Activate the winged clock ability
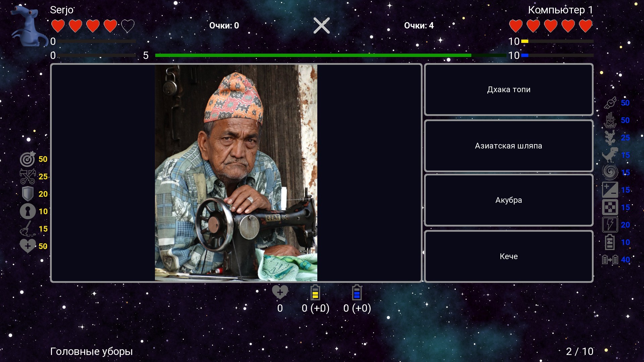The width and height of the screenshot is (644, 362). pos(610,103)
